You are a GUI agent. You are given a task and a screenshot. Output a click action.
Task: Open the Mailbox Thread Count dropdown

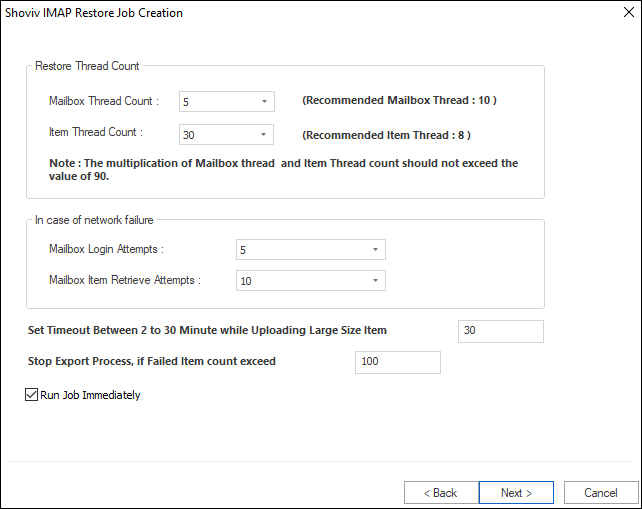[x=226, y=101]
